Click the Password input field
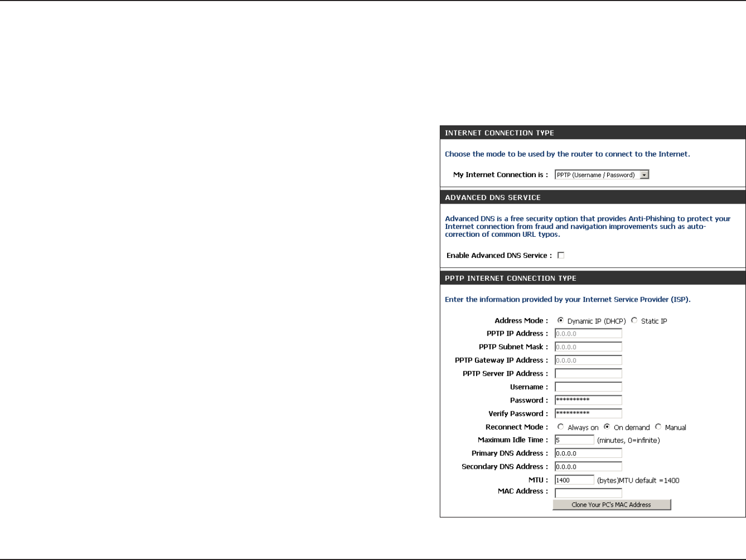 (589, 400)
